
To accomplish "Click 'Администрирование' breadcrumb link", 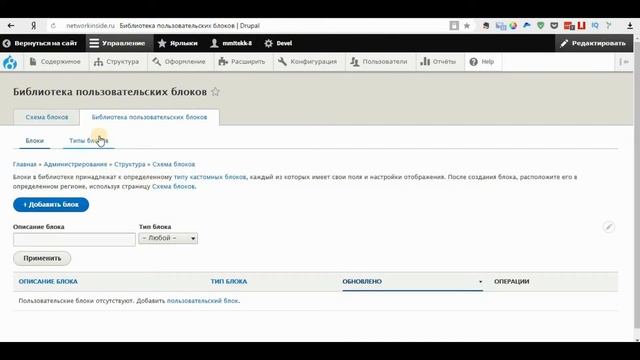I will tap(75, 164).
